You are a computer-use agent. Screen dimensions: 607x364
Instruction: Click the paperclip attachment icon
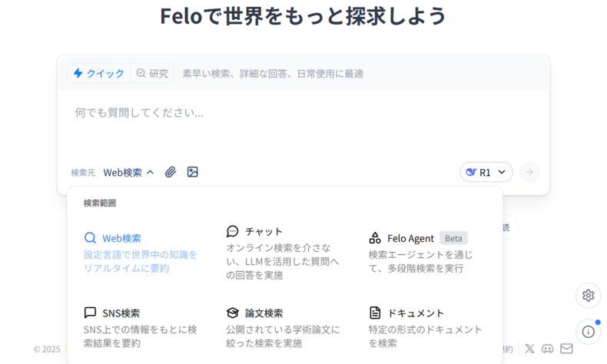(x=171, y=172)
